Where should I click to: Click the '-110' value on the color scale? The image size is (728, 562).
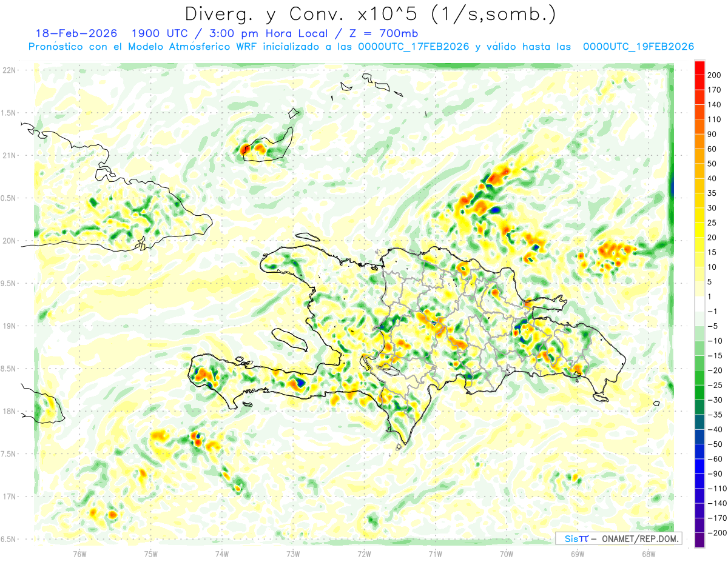[718, 489]
